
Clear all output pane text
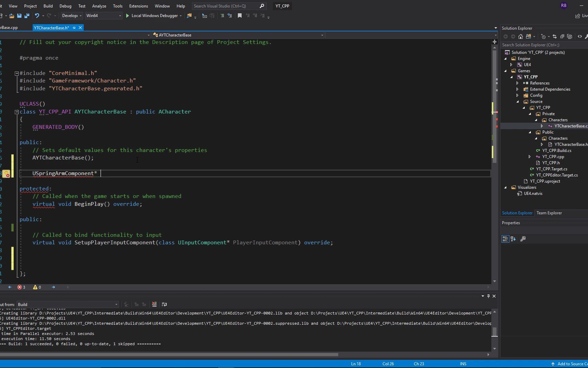click(154, 304)
